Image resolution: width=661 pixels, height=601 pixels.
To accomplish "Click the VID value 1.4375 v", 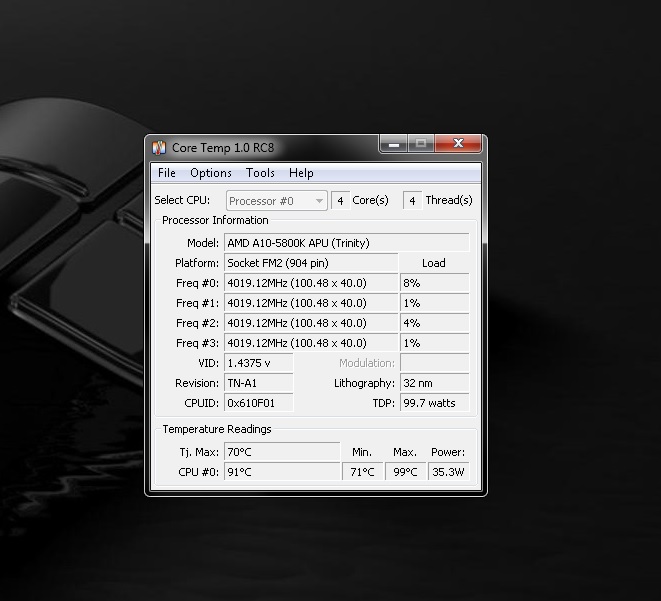I will coord(259,363).
